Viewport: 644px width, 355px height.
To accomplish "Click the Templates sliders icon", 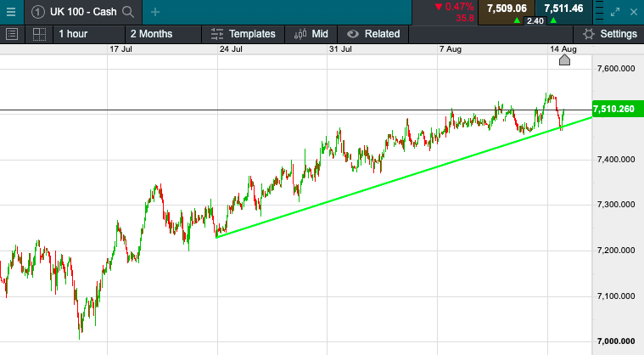I will [217, 34].
